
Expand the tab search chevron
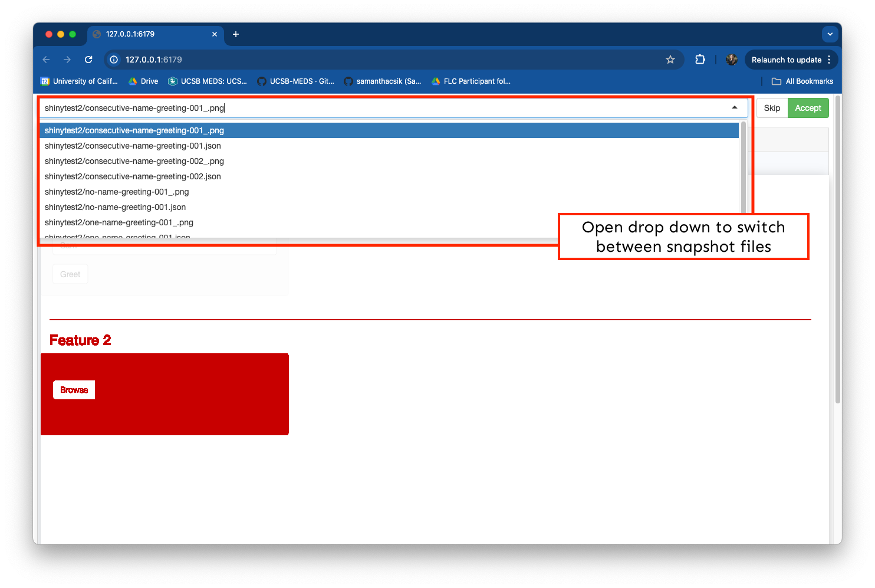[x=830, y=34]
